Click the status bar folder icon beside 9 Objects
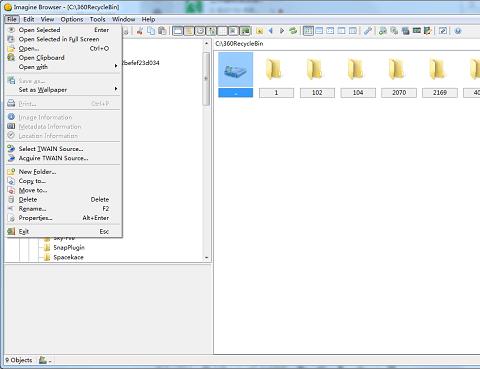 click(x=43, y=360)
